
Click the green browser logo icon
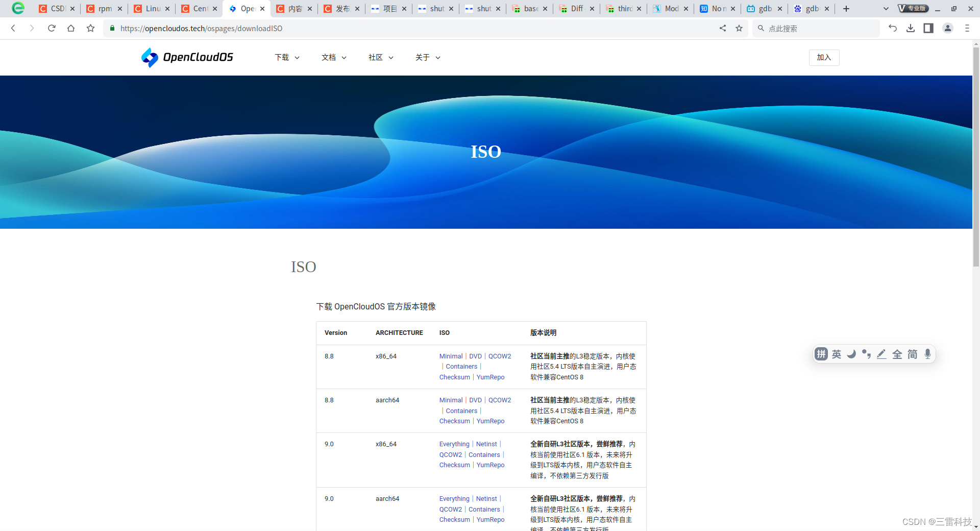[x=18, y=8]
